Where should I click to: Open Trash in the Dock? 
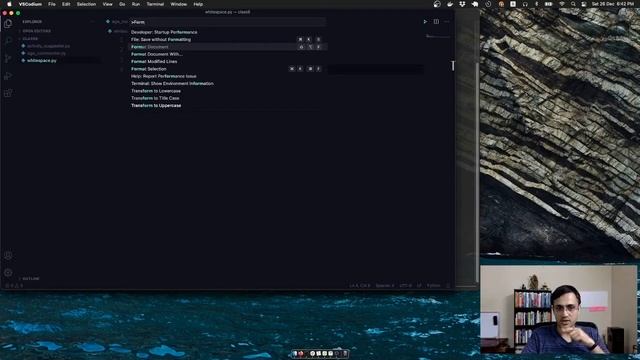point(345,353)
